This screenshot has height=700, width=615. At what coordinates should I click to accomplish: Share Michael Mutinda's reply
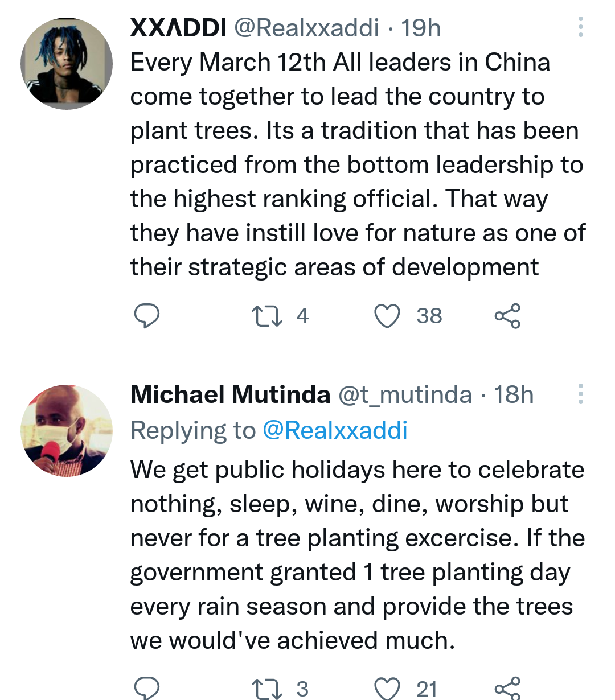(507, 687)
